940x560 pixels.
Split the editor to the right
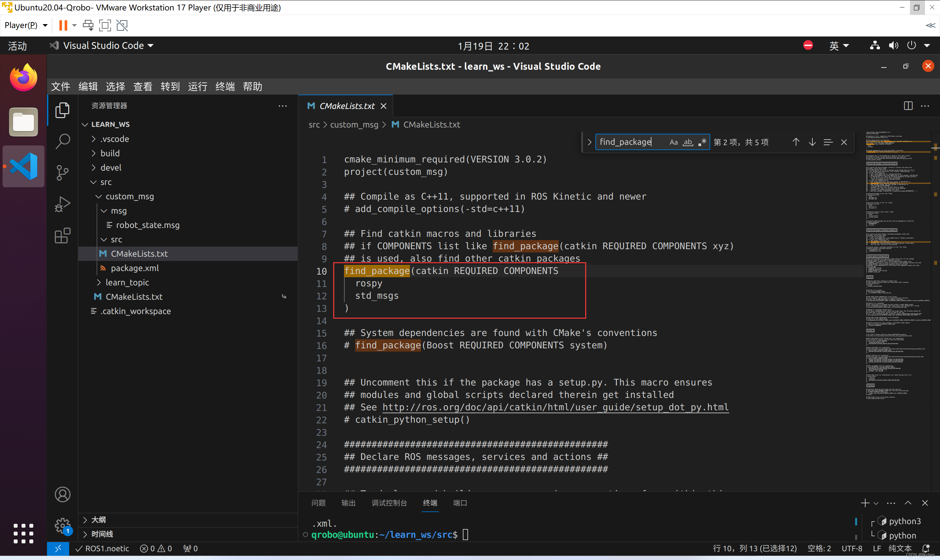pos(908,106)
